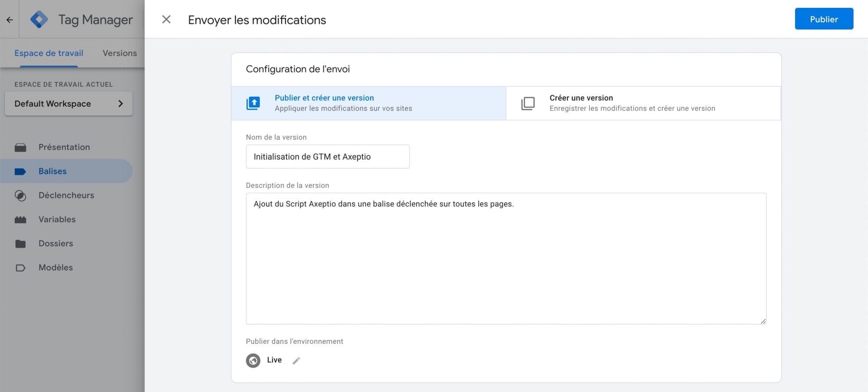Click the Live environment label
This screenshot has height=392, width=868.
[274, 360]
